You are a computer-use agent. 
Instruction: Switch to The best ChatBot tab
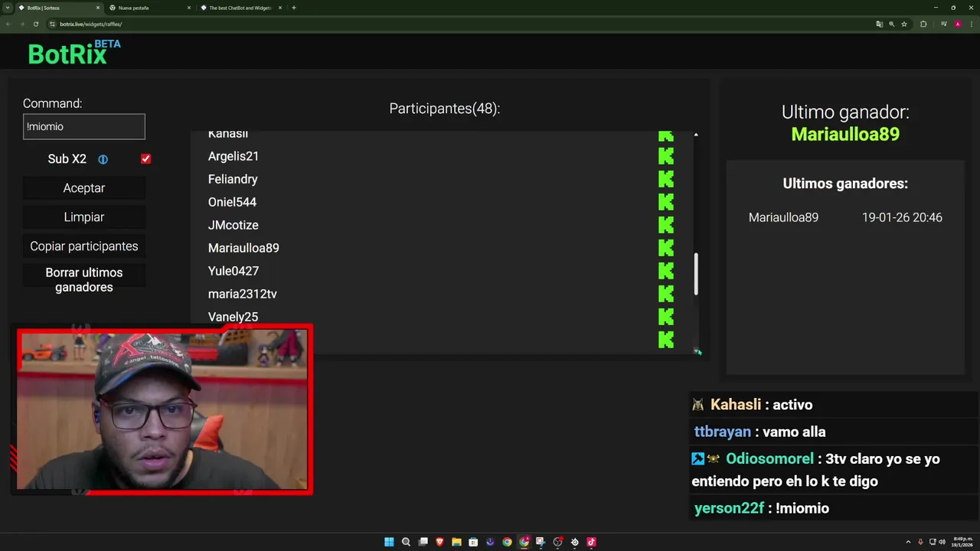click(x=239, y=8)
